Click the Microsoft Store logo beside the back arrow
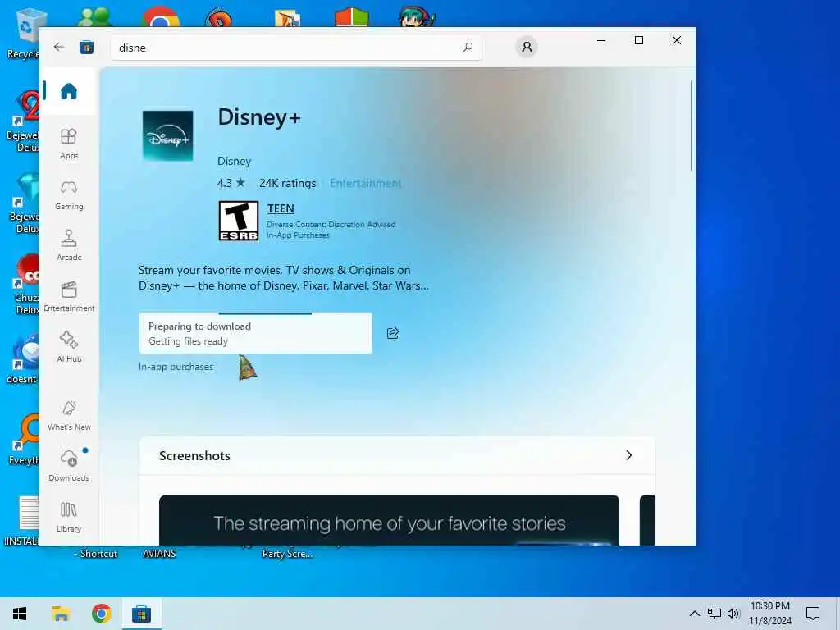Viewport: 840px width, 630px height. coord(86,48)
